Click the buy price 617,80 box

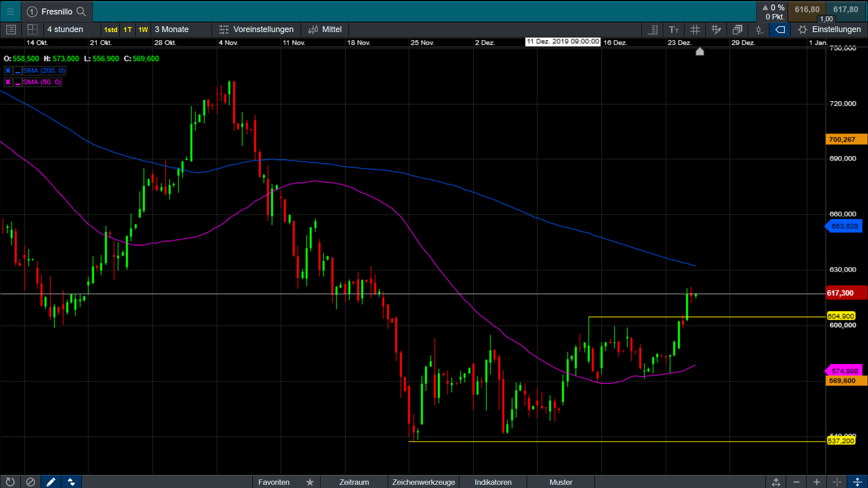[845, 9]
